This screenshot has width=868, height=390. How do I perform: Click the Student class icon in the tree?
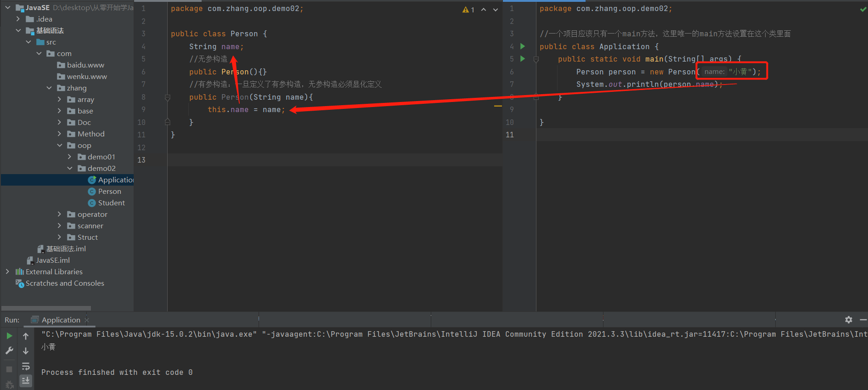[x=92, y=203]
